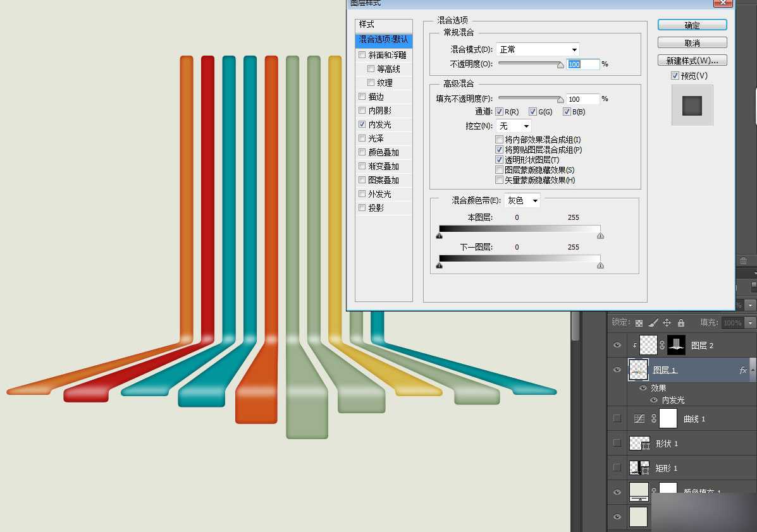Click 下一图层 black slider handle
Viewport: 757px width, 532px height.
click(x=440, y=266)
